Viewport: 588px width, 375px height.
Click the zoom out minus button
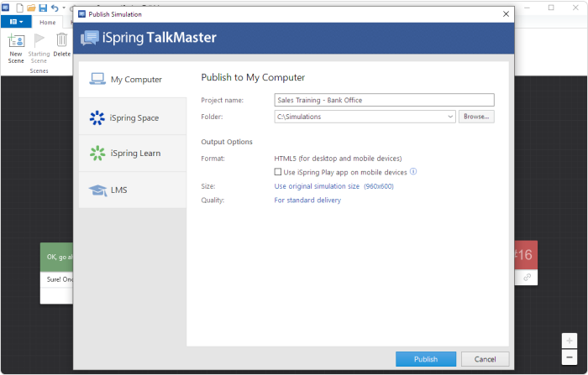click(x=570, y=357)
